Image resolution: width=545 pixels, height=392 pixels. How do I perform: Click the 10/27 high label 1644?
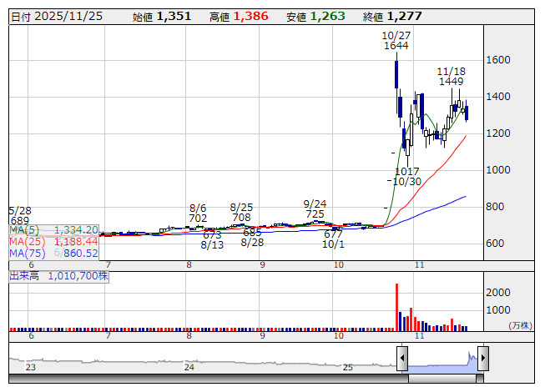click(396, 46)
